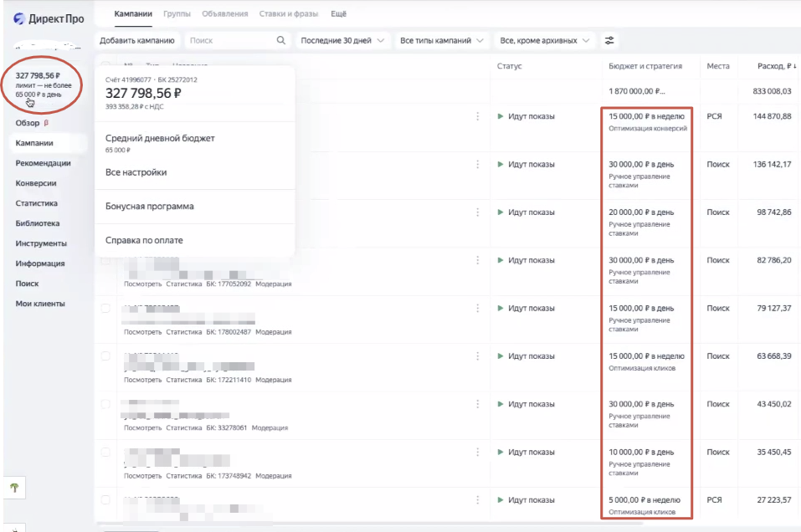Screen dimensions: 801x532
Task: Click the Расход sort arrow header
Action: (x=795, y=66)
